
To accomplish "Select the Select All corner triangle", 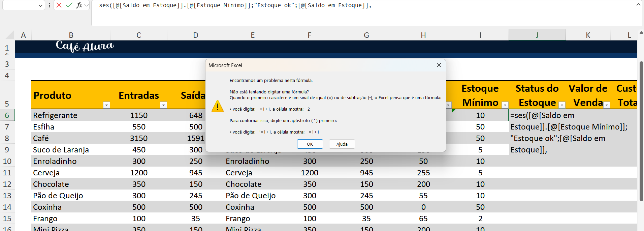I will pos(10,35).
